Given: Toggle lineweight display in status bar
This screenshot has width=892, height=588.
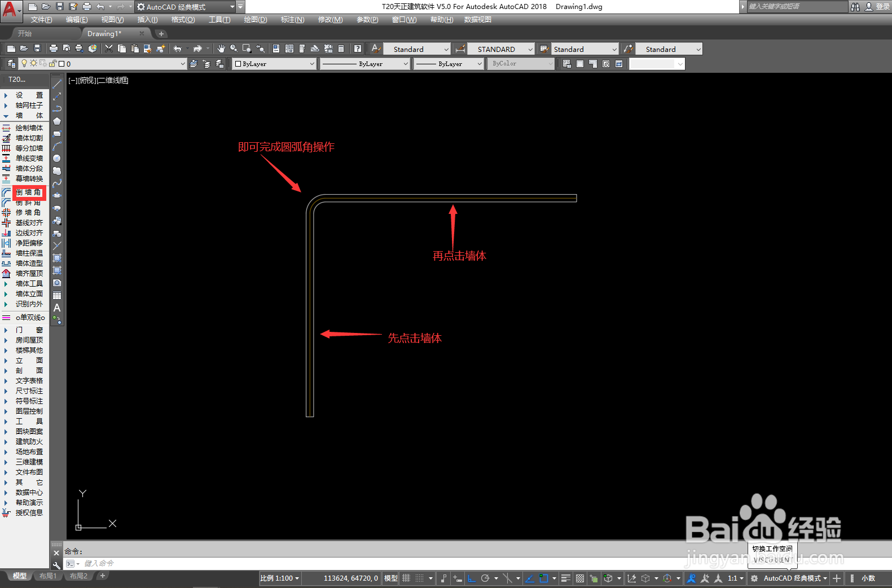Looking at the screenshot, I should (566, 578).
